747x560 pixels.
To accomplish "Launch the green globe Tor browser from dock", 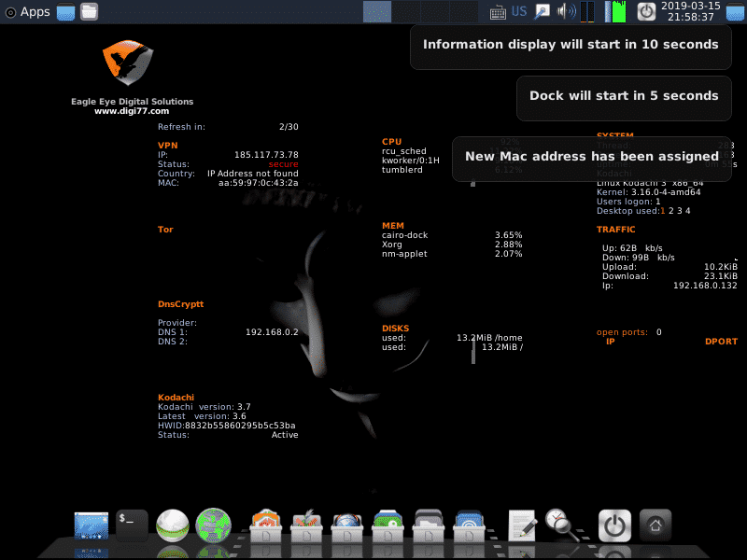I will 213,525.
